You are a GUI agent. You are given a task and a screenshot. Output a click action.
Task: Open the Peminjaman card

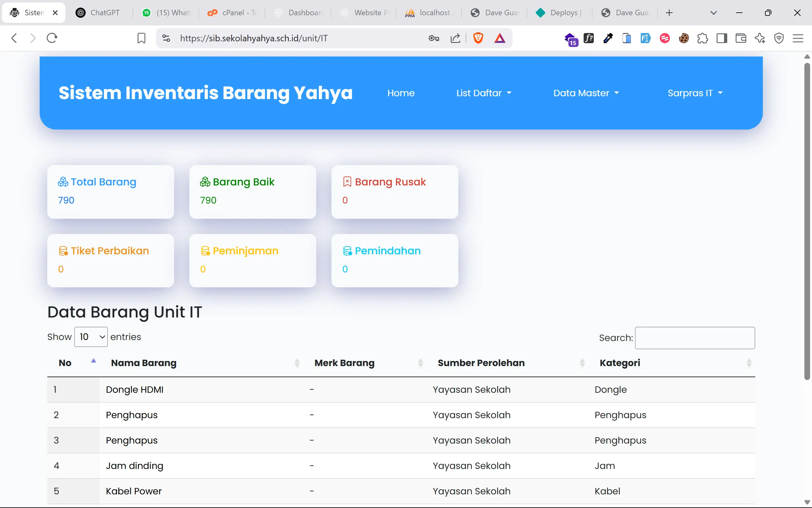pos(253,261)
